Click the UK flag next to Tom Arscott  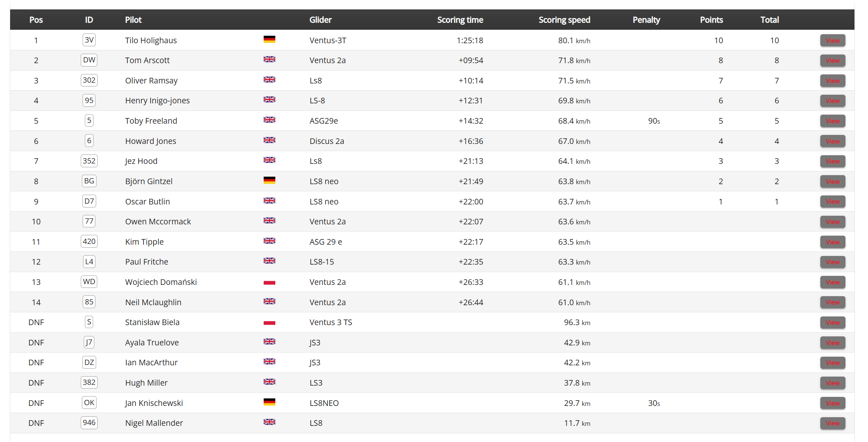[x=269, y=59]
